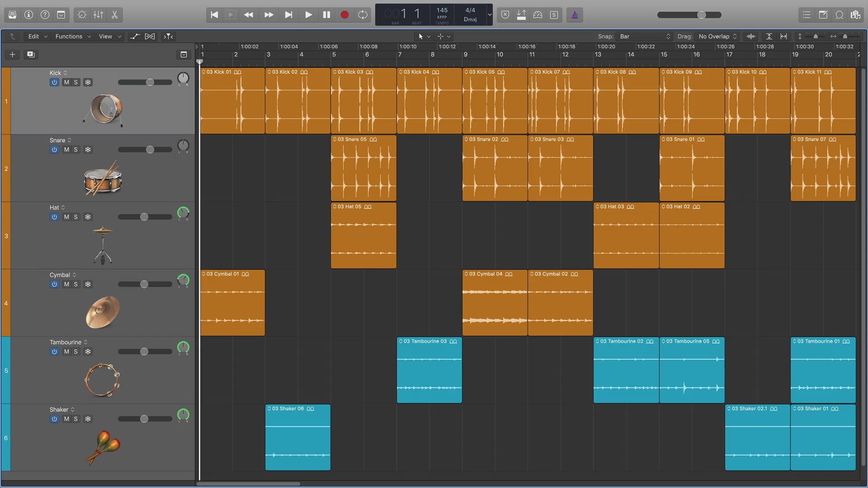Screen dimensions: 868x488
Task: Toggle the Solo S button in control bar
Action: coord(554,15)
